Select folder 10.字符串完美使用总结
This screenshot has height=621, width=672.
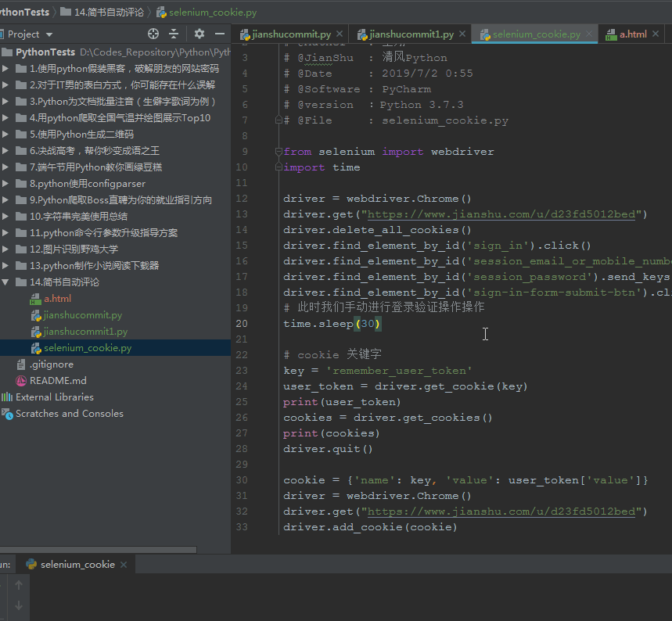pyautogui.click(x=78, y=217)
